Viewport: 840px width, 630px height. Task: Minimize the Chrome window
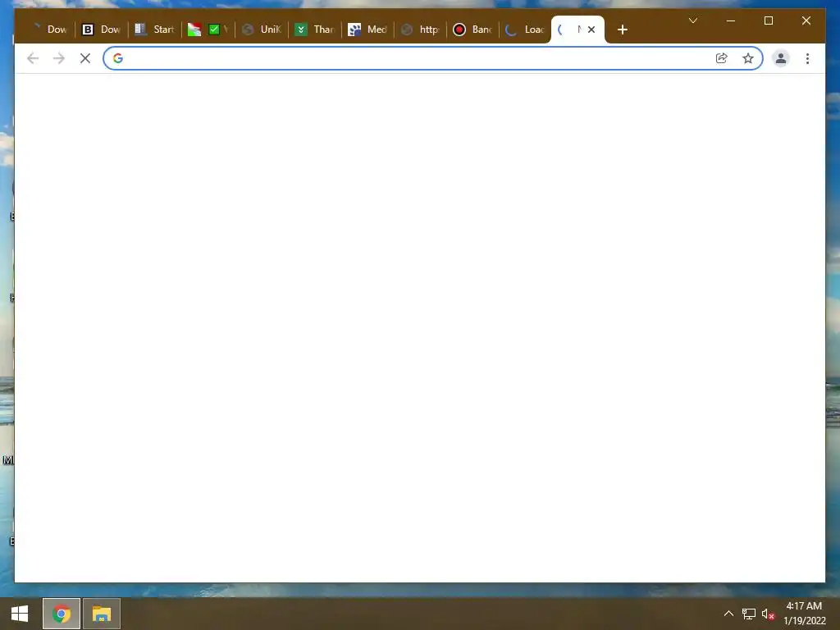[730, 21]
